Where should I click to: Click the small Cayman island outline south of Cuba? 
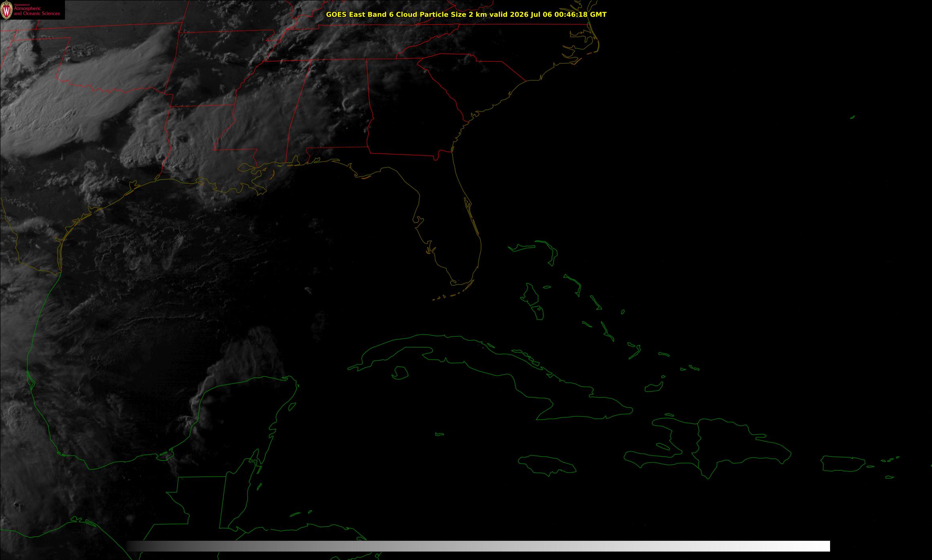coord(440,434)
